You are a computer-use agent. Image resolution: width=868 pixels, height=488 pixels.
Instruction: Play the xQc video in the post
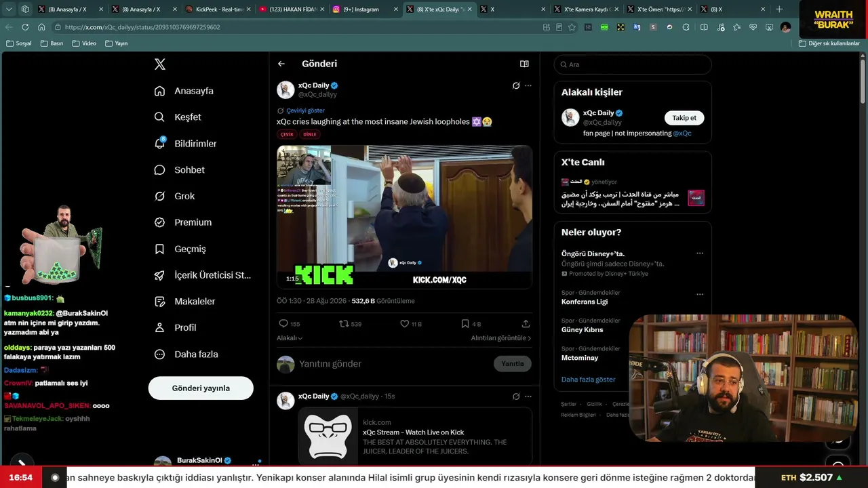tap(404, 217)
